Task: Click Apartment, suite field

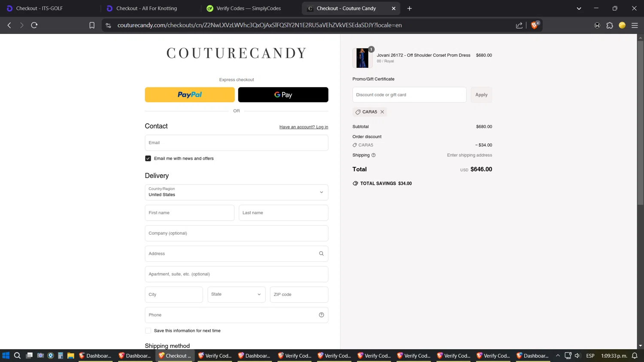Action: [x=237, y=274]
